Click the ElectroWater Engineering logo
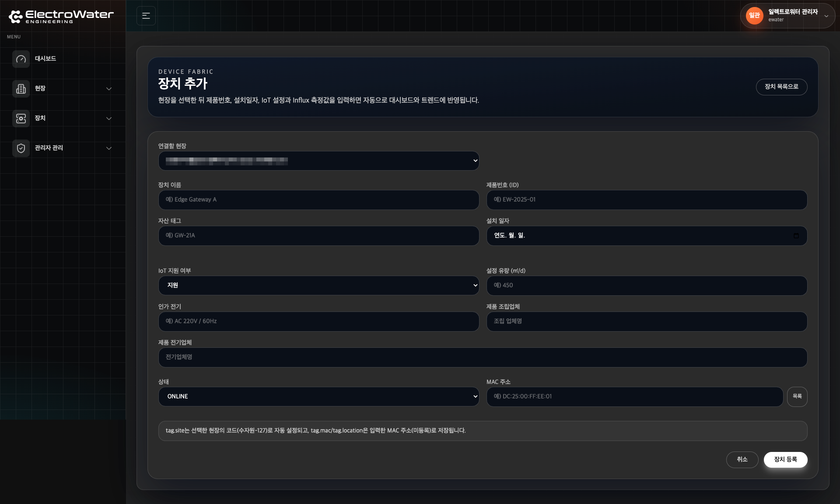The image size is (840, 504). tap(61, 17)
